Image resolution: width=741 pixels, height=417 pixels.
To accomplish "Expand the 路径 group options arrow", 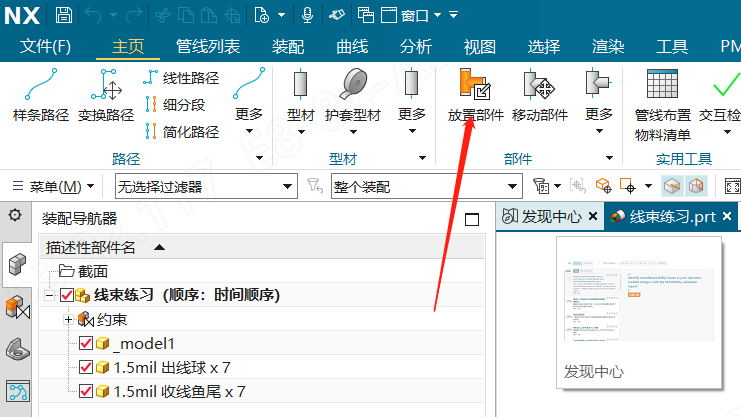I will coord(259,158).
